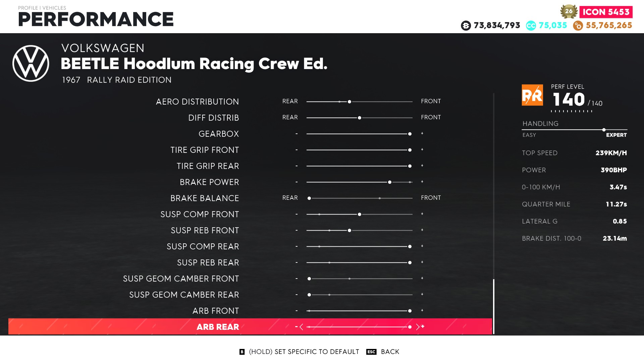
Task: Click the orange parts currency icon
Action: [578, 25]
